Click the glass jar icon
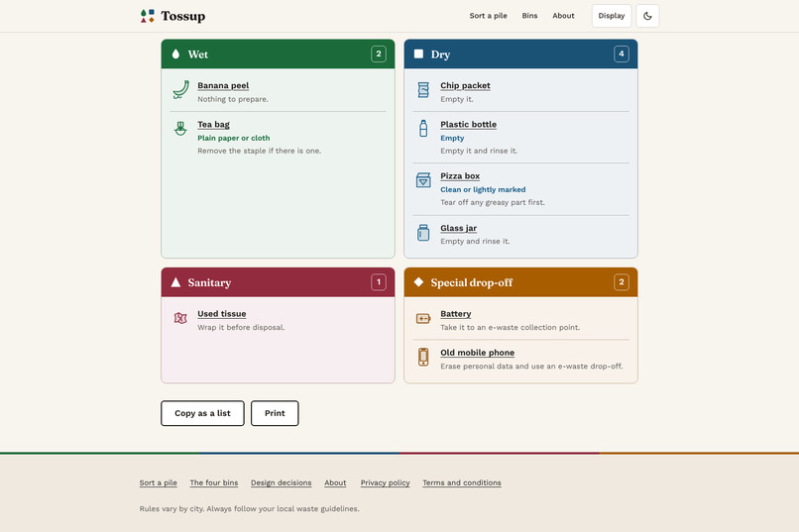The image size is (799, 532). pos(423,233)
